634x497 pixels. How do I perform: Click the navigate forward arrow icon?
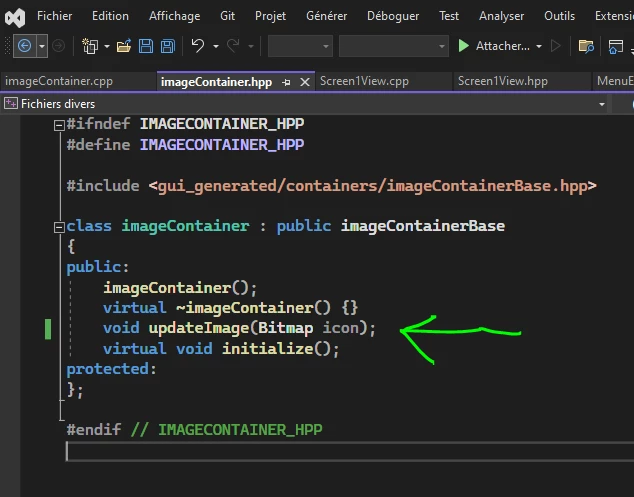pos(59,46)
